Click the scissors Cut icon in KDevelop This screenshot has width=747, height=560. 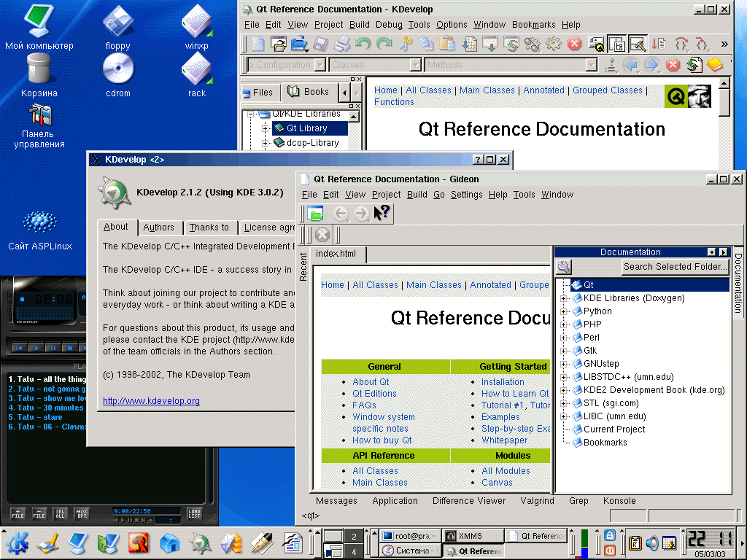point(406,44)
